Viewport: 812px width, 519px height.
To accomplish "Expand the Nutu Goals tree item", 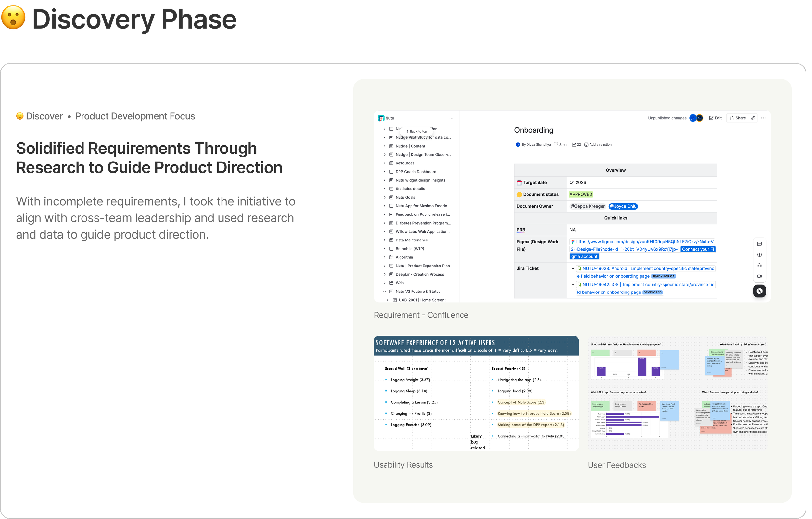I will [x=385, y=197].
